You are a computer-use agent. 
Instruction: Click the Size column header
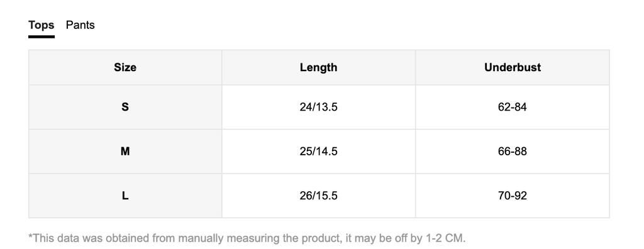click(x=125, y=67)
